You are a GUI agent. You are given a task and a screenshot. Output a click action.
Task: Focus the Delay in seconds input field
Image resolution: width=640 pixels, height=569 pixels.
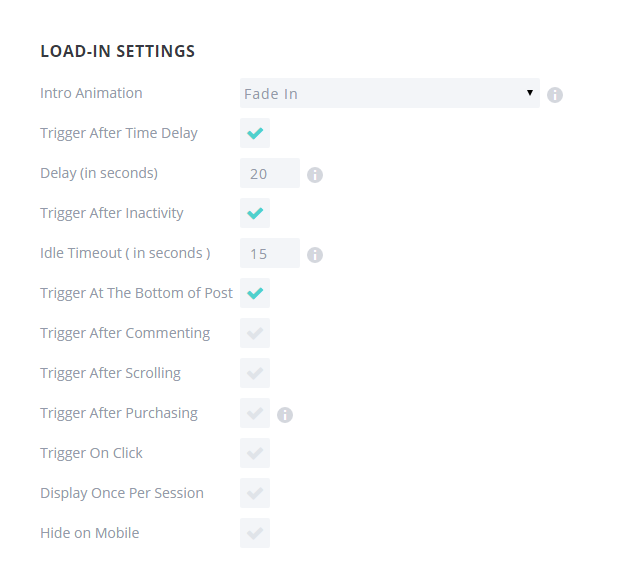click(x=270, y=173)
